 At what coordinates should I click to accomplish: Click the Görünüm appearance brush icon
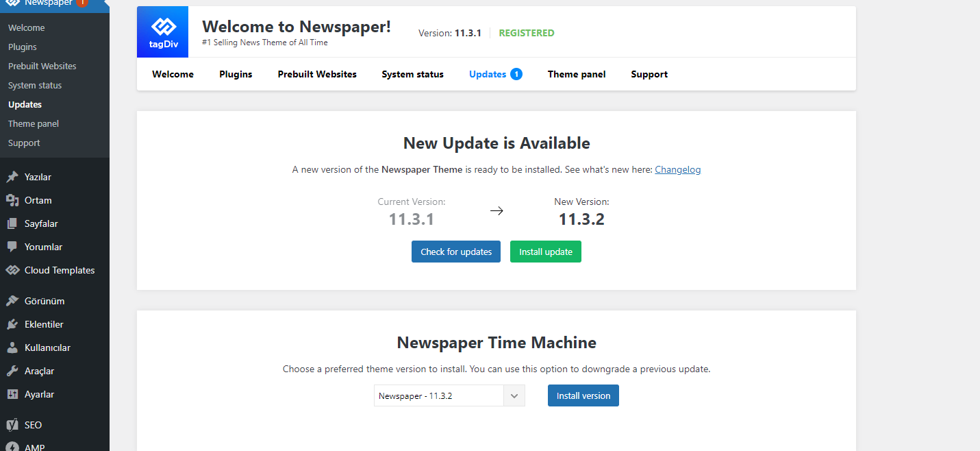click(12, 301)
